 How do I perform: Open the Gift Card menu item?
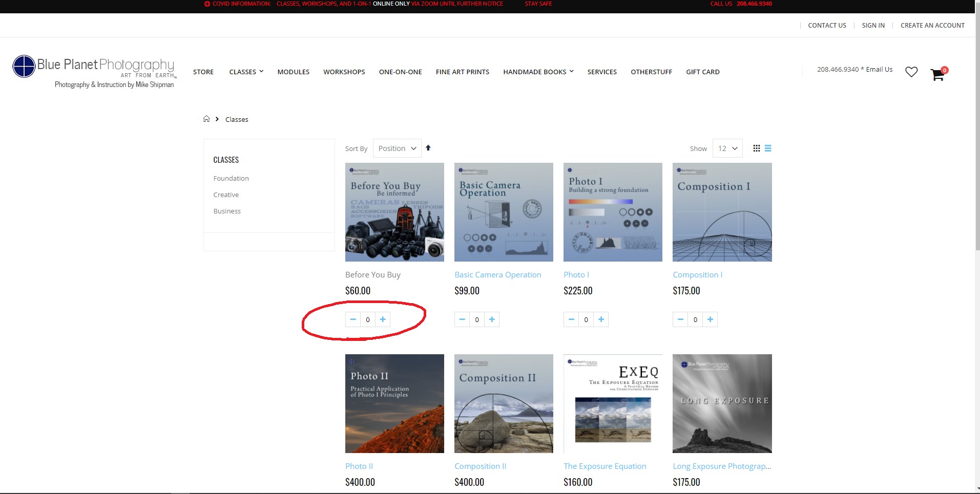pos(702,72)
